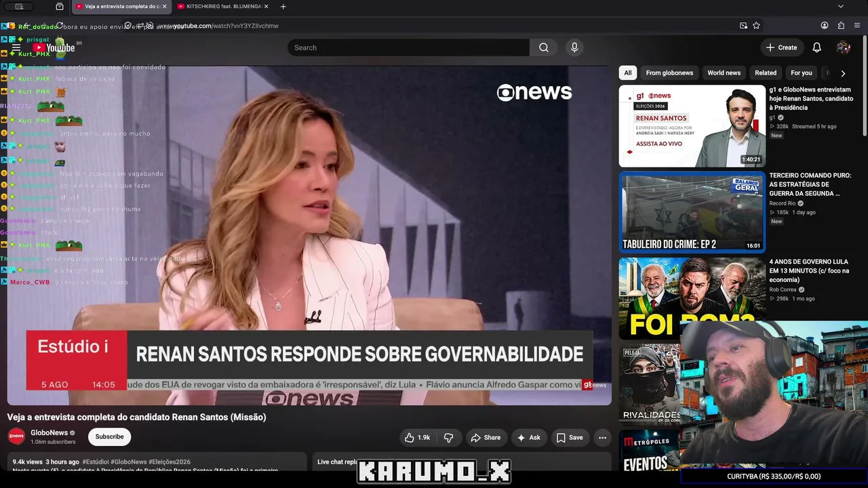Image resolution: width=868 pixels, height=488 pixels.
Task: Click the YouTube search input field
Action: (409, 47)
